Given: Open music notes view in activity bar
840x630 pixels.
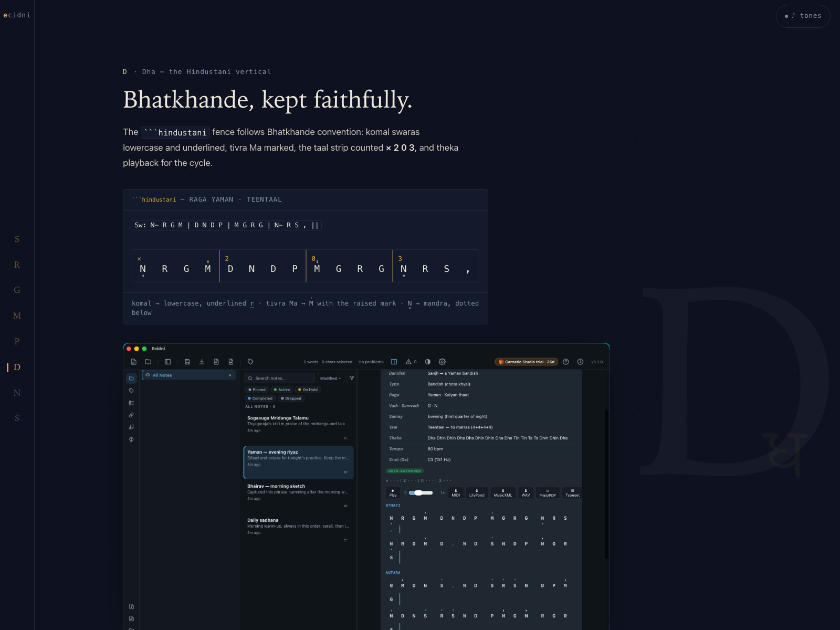Looking at the screenshot, I should (x=131, y=427).
